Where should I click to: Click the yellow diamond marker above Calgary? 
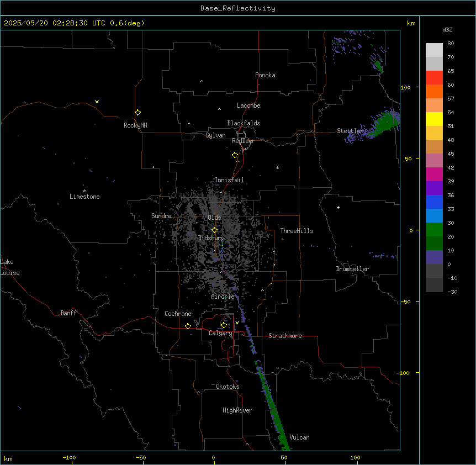tap(224, 325)
